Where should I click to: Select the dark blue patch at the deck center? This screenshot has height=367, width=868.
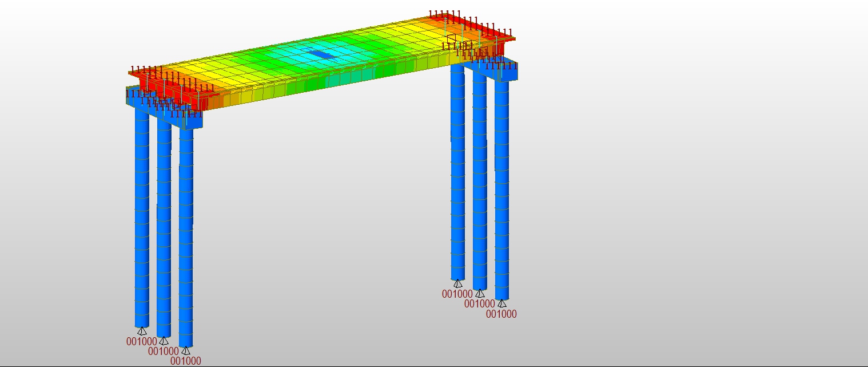pyautogui.click(x=324, y=54)
